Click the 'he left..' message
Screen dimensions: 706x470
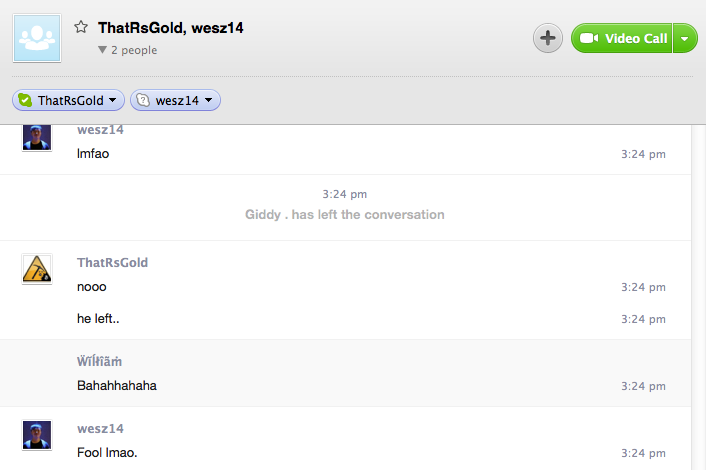[98, 318]
